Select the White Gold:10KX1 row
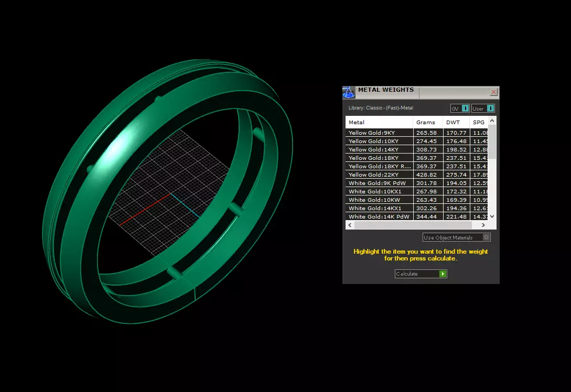This screenshot has width=571, height=392. coord(417,191)
